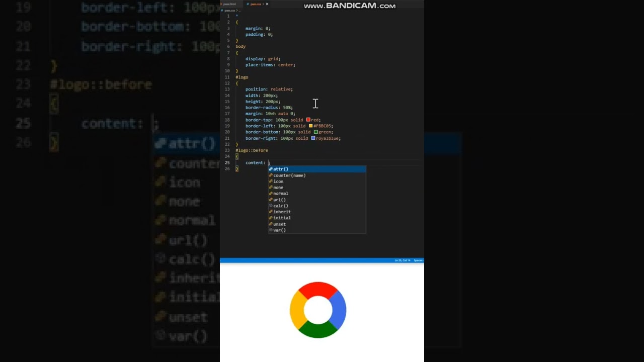
Task: Place cursor on the body selector
Action: [240, 46]
